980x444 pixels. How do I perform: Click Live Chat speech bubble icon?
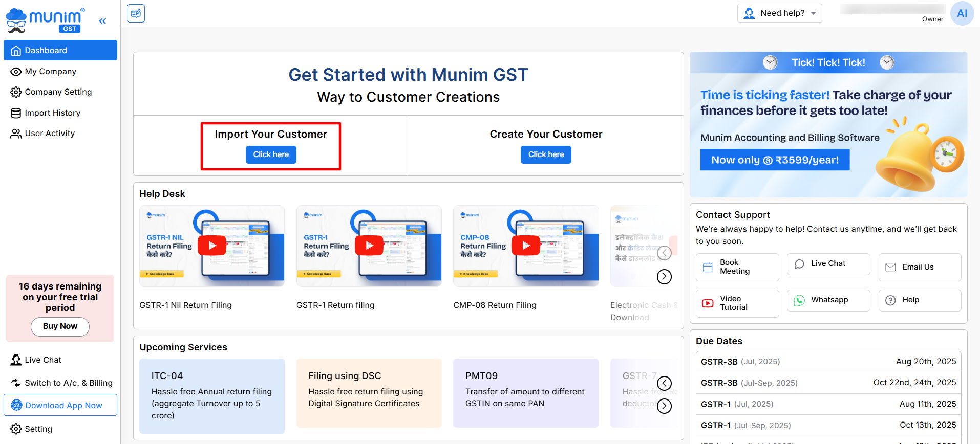pyautogui.click(x=799, y=264)
